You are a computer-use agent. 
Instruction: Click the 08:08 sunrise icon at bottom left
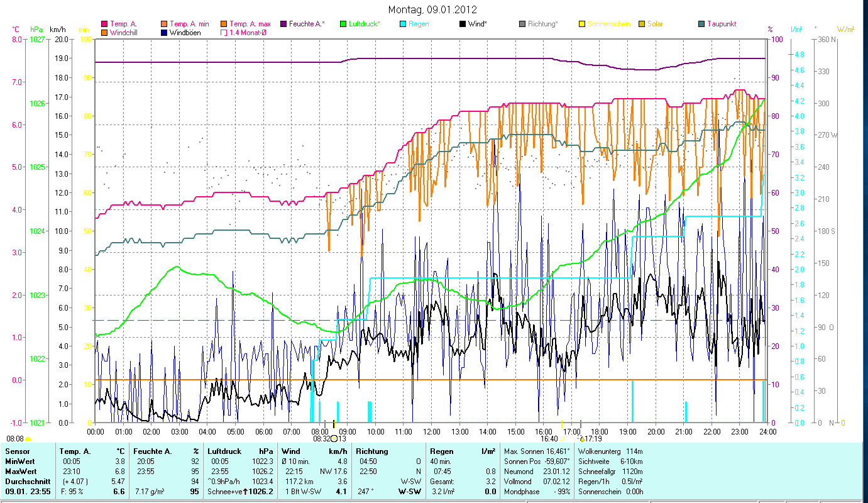coord(28,439)
